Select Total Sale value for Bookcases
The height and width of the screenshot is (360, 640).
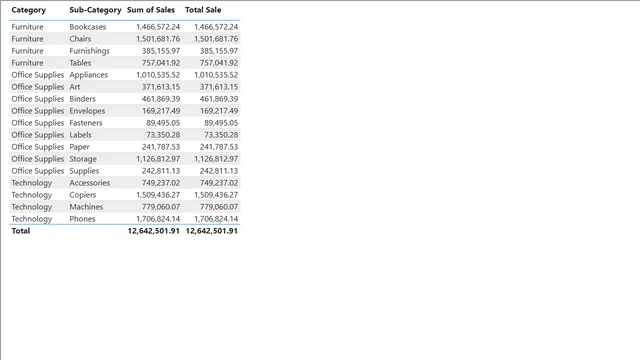click(216, 27)
